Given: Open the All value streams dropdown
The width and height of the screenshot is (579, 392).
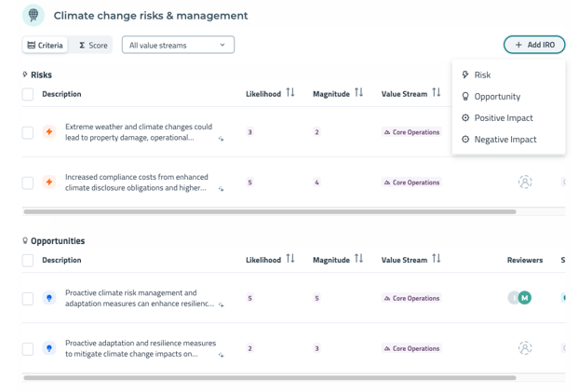Looking at the screenshot, I should click(x=178, y=45).
